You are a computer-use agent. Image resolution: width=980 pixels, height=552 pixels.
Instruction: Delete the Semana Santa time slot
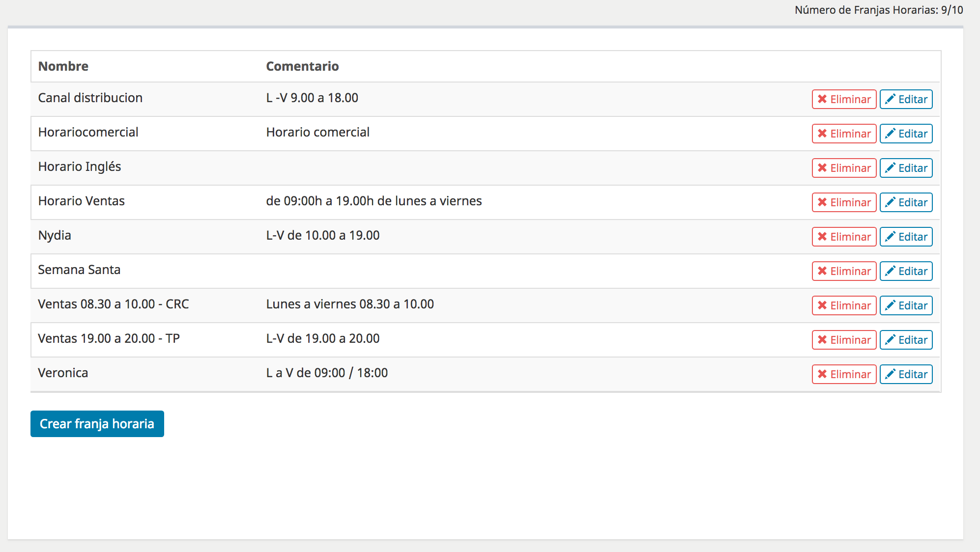point(844,271)
